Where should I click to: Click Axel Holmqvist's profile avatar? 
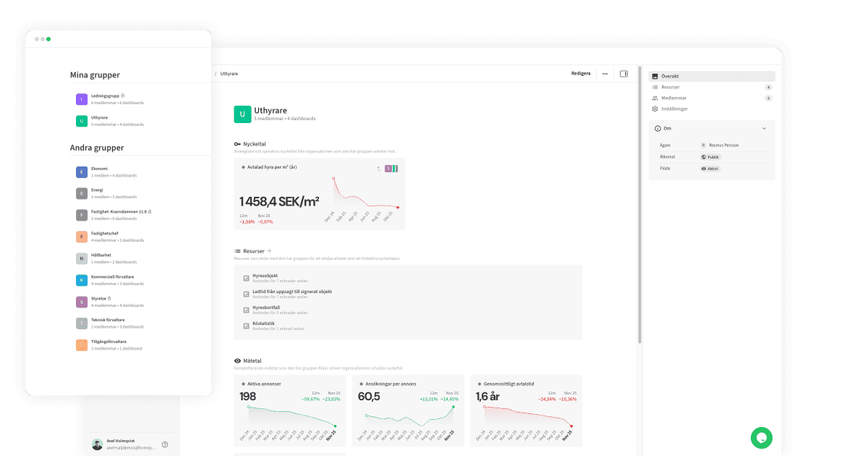click(97, 443)
